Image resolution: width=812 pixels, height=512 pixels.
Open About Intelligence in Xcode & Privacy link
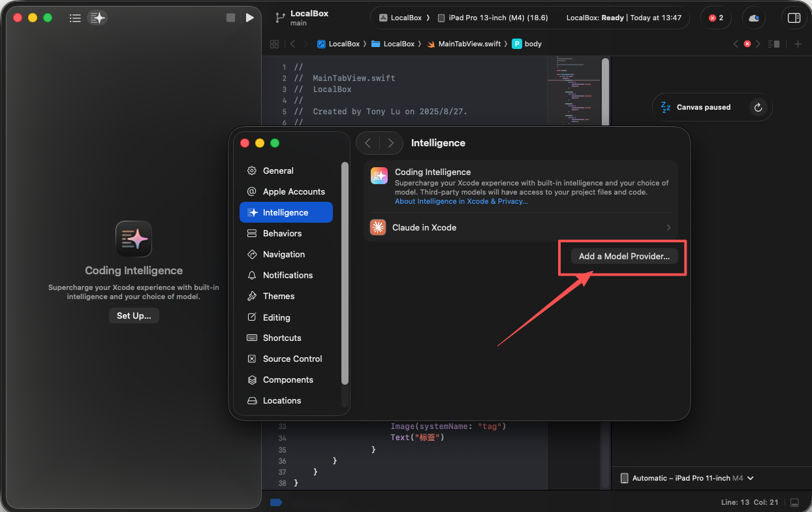pyautogui.click(x=461, y=201)
